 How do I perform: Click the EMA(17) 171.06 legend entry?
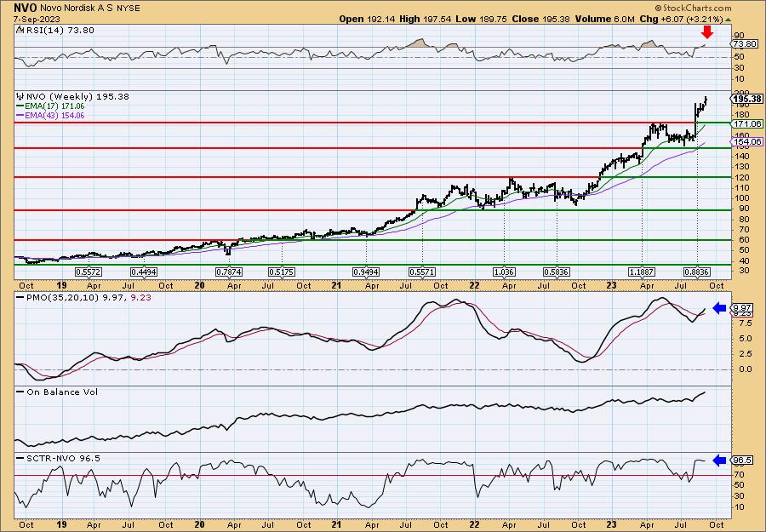50,106
